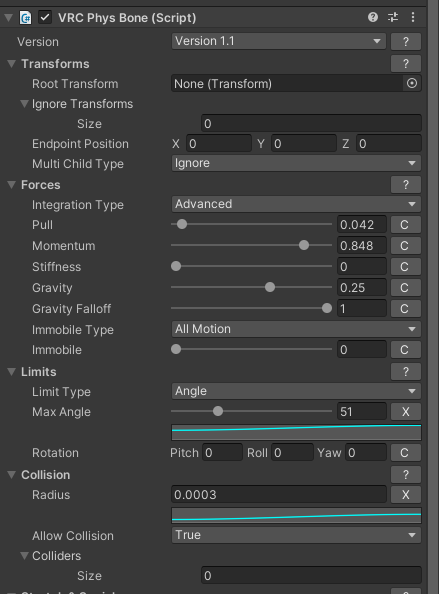Toggle the Immobile curve C button
The image size is (439, 594).
click(406, 350)
